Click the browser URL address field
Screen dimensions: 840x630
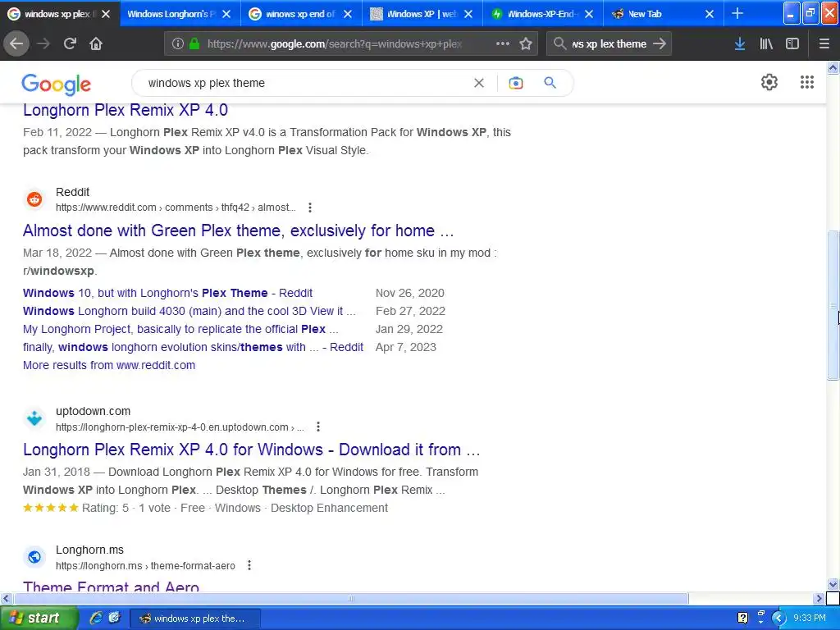(x=335, y=44)
